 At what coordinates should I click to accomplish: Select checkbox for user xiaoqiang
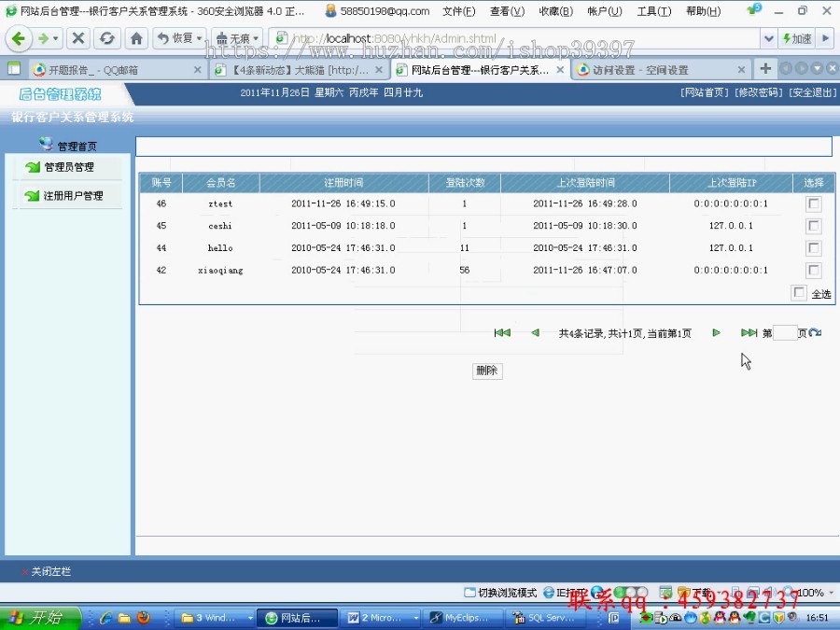813,270
